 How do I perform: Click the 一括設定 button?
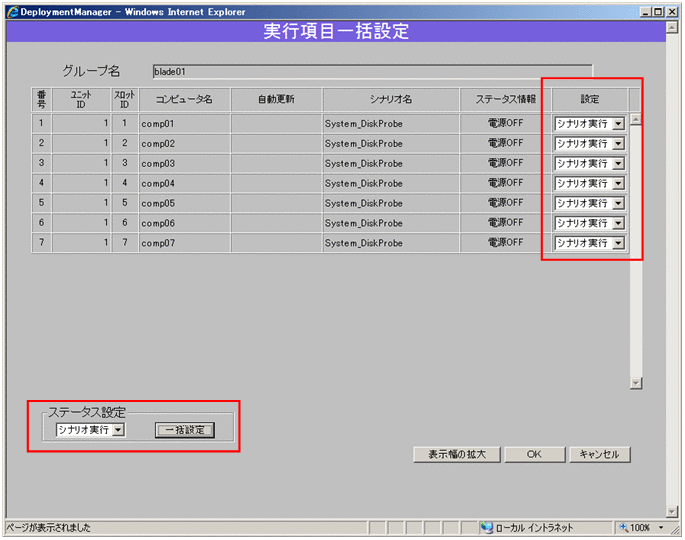pyautogui.click(x=185, y=430)
